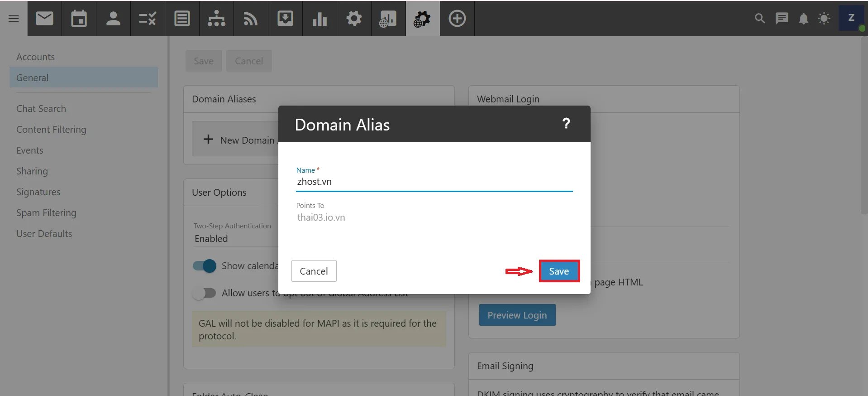Enable the Allow users to opt out toggle
The width and height of the screenshot is (868, 396).
click(x=205, y=293)
